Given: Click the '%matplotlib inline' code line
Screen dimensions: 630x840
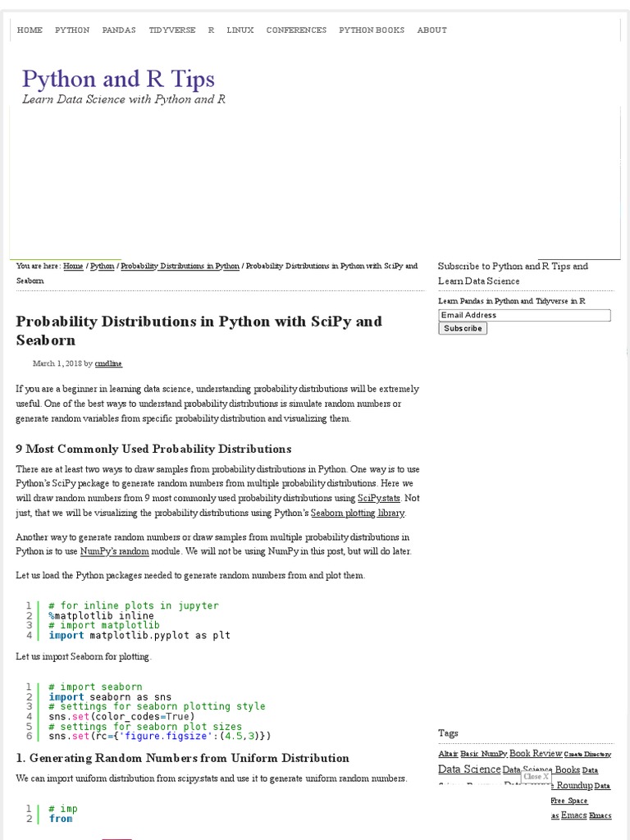Looking at the screenshot, I should pos(101,615).
